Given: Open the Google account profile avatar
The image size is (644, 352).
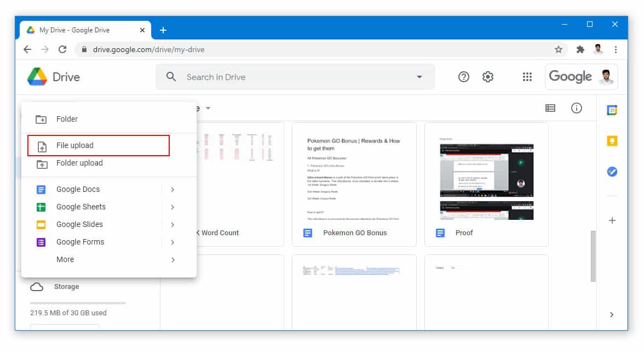Looking at the screenshot, I should pyautogui.click(x=606, y=77).
